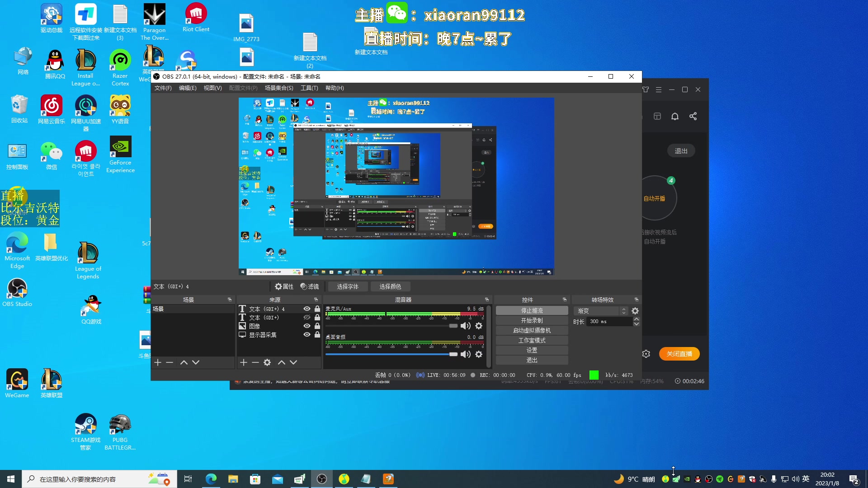Toggle lock on 文本 (GDI+) 4 source
The image size is (868, 488).
[317, 309]
